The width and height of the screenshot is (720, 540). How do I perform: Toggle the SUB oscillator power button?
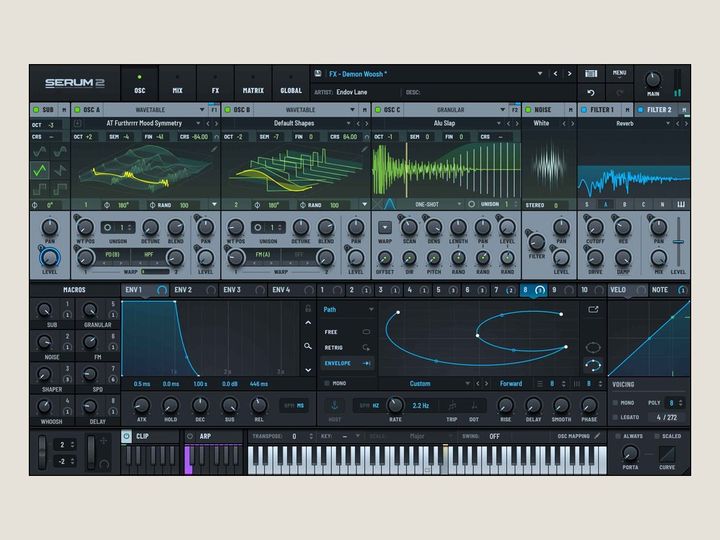click(x=36, y=110)
